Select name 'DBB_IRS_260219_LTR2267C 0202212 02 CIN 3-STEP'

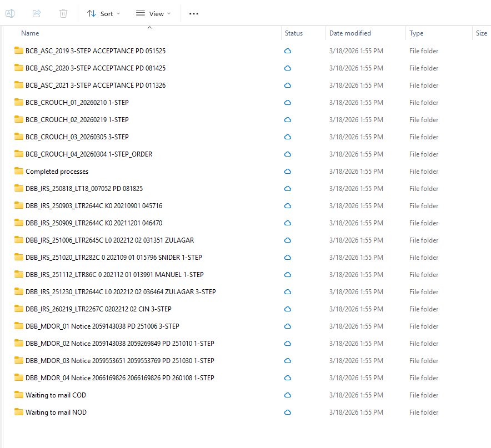98,309
